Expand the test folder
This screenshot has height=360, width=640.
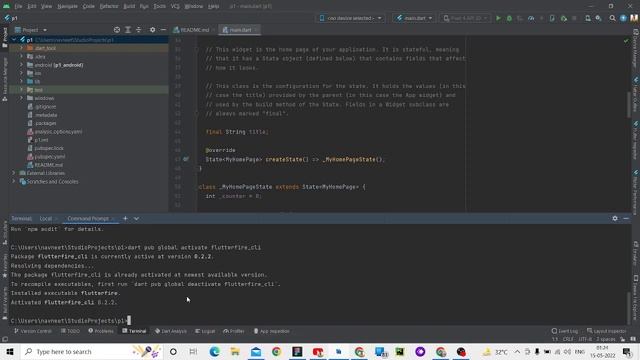[21, 89]
